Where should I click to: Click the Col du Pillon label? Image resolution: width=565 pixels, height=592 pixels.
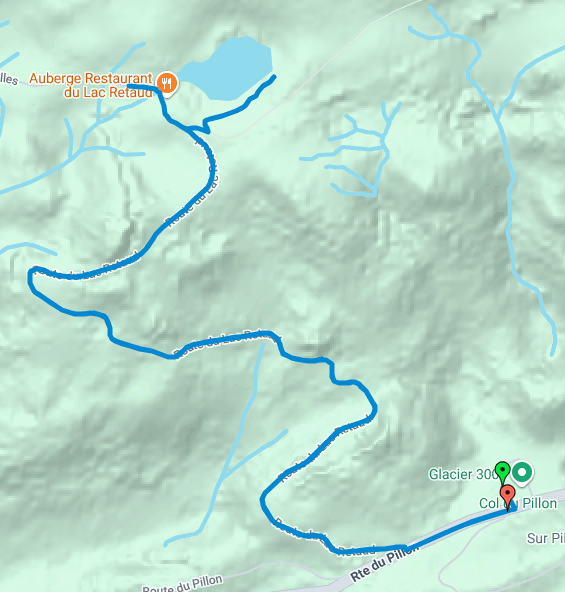tap(518, 503)
